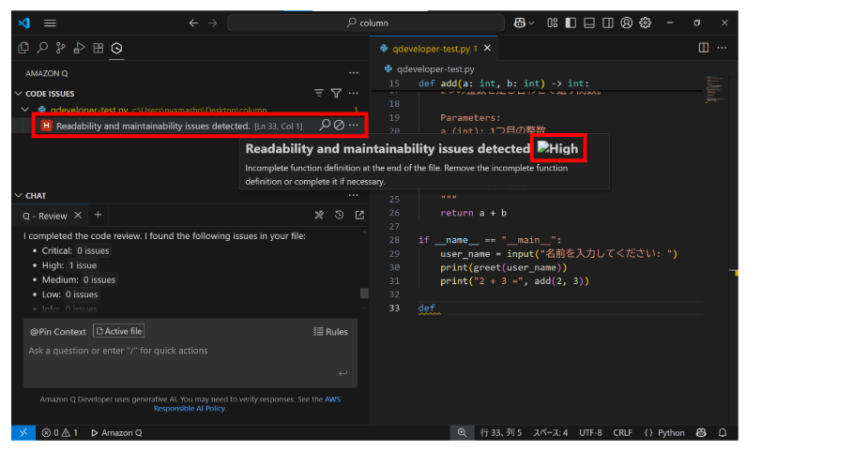This screenshot has height=451, width=868.
Task: Click the column search box
Action: coord(366,23)
